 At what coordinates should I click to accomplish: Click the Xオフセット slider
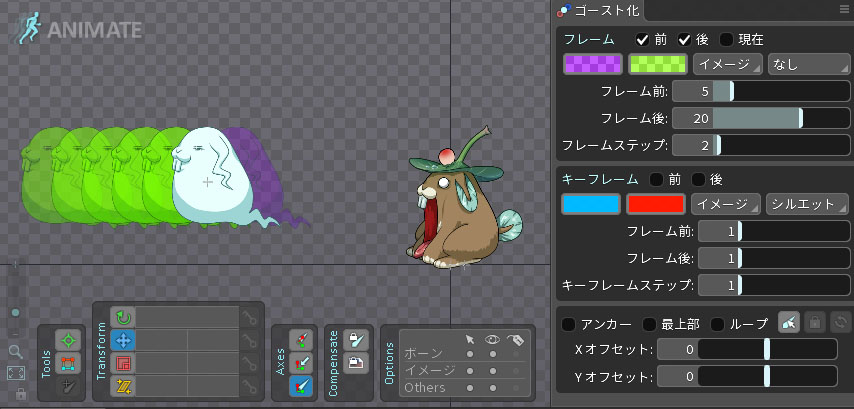pyautogui.click(x=767, y=349)
